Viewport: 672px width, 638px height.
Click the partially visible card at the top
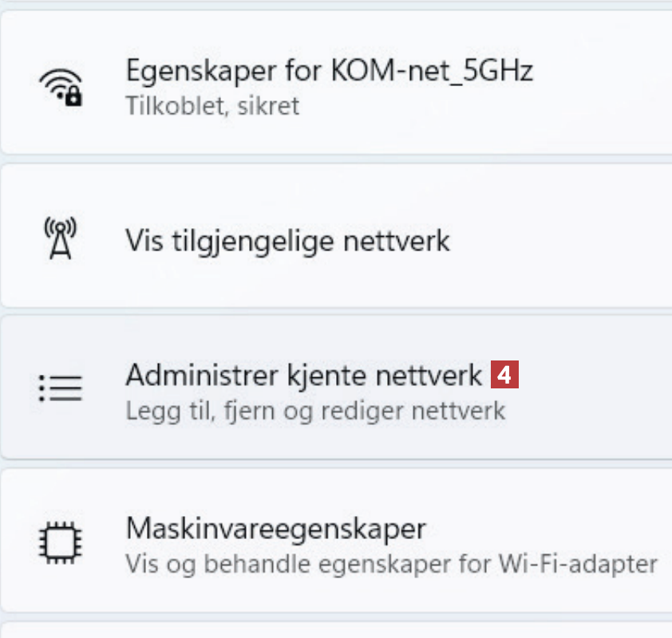335,2
